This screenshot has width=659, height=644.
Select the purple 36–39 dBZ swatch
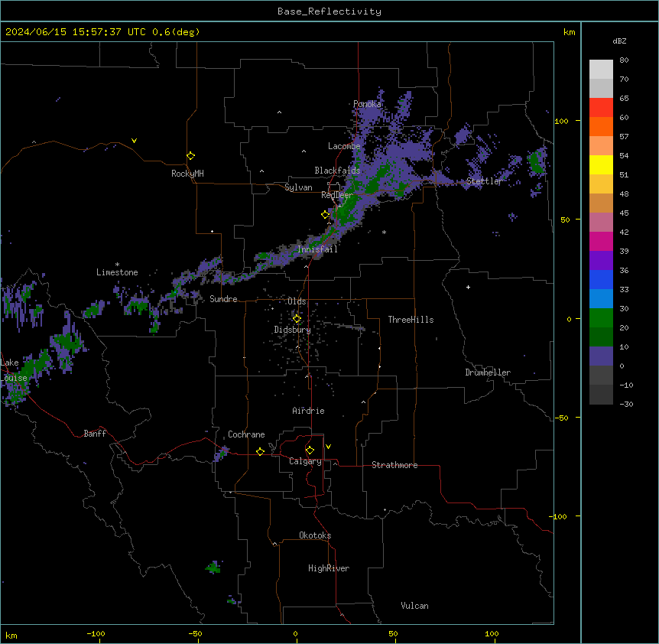click(601, 261)
